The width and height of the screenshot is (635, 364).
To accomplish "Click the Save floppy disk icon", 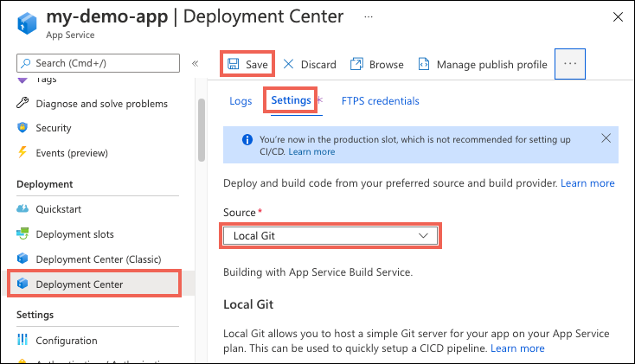I will click(233, 64).
